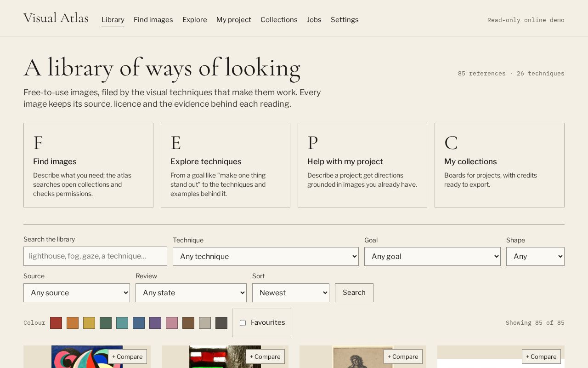Filter by the yellow ochre colour swatch

tap(89, 323)
